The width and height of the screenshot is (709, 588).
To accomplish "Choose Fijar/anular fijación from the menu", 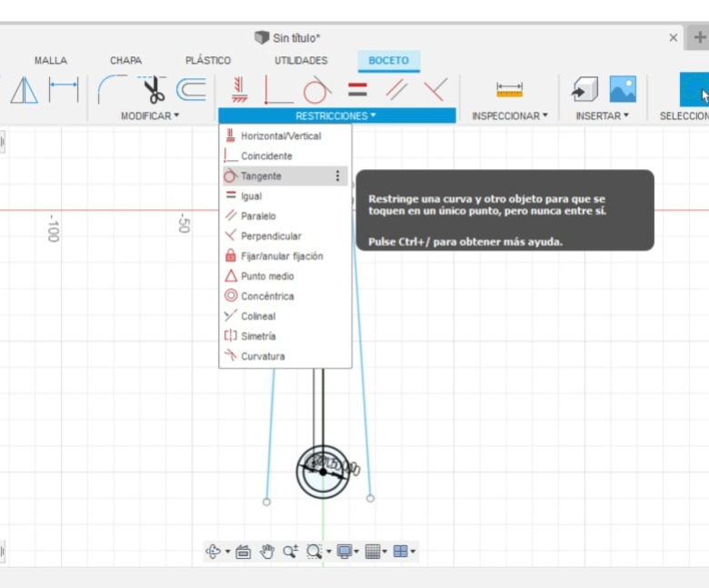I will (x=285, y=255).
